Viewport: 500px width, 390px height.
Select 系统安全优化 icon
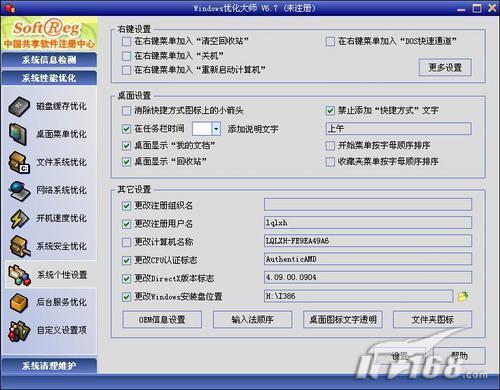(x=19, y=246)
